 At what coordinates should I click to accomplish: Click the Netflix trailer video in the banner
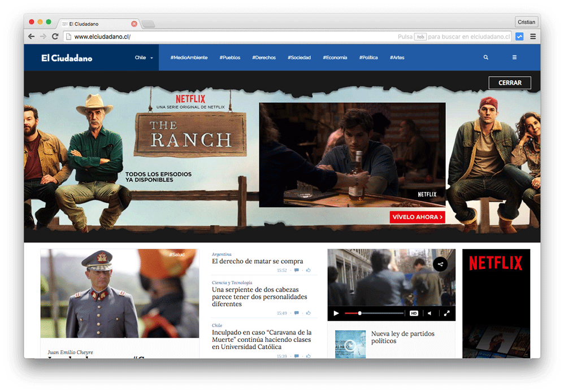tap(352, 155)
